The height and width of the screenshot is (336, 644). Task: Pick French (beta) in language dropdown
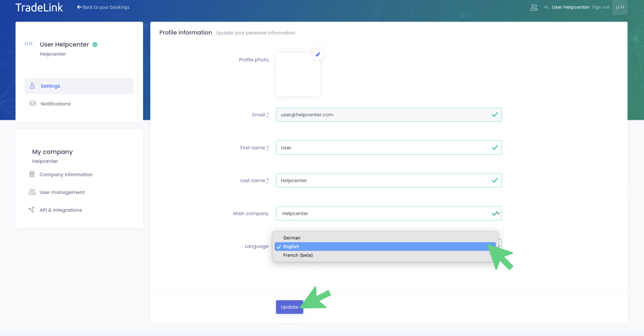pyautogui.click(x=298, y=255)
